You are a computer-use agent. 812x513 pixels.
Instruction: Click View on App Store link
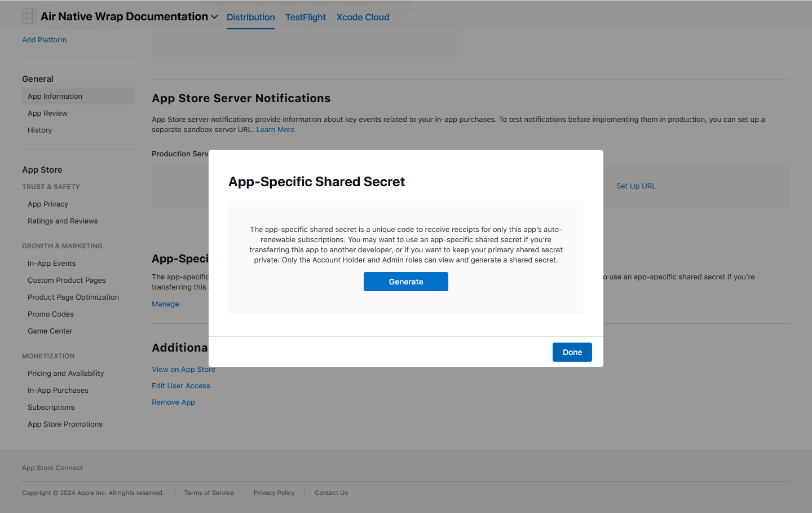point(183,370)
